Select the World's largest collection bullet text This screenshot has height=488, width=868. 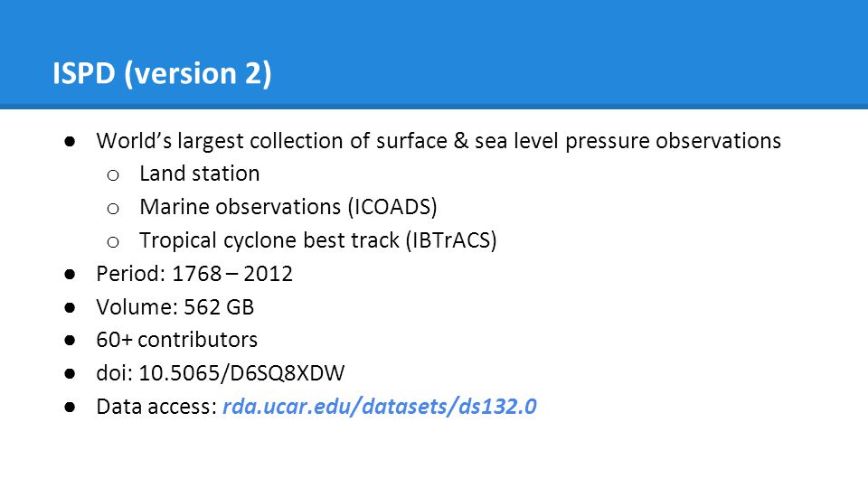pos(439,141)
